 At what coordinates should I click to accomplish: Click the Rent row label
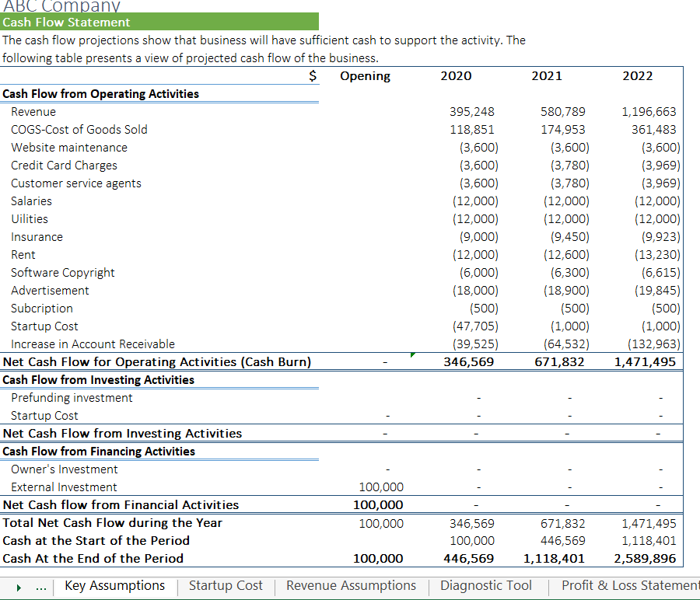(23, 255)
